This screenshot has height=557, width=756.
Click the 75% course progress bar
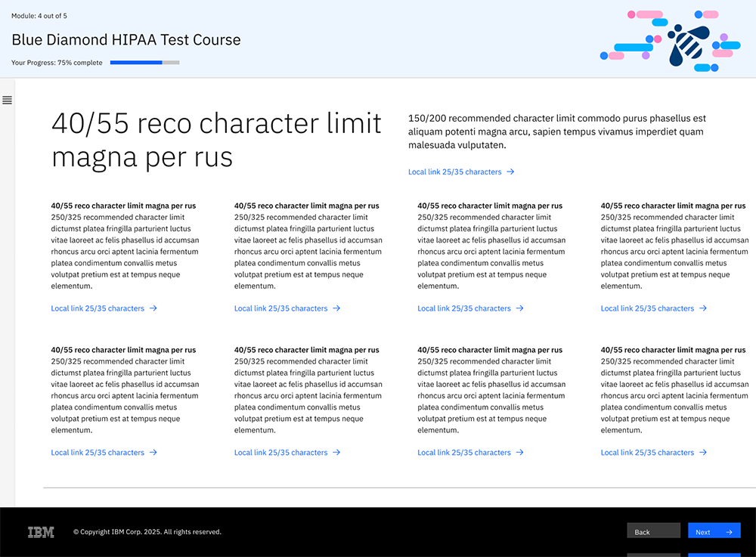(x=144, y=63)
